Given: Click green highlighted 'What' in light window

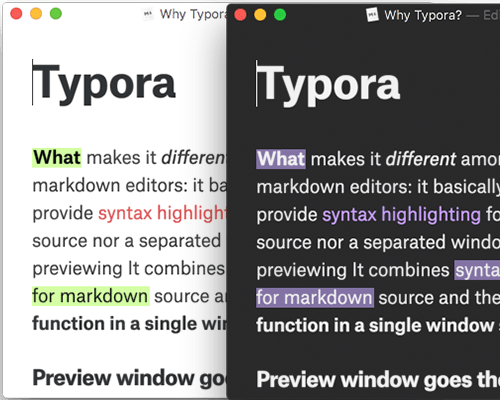Looking at the screenshot, I should (57, 158).
